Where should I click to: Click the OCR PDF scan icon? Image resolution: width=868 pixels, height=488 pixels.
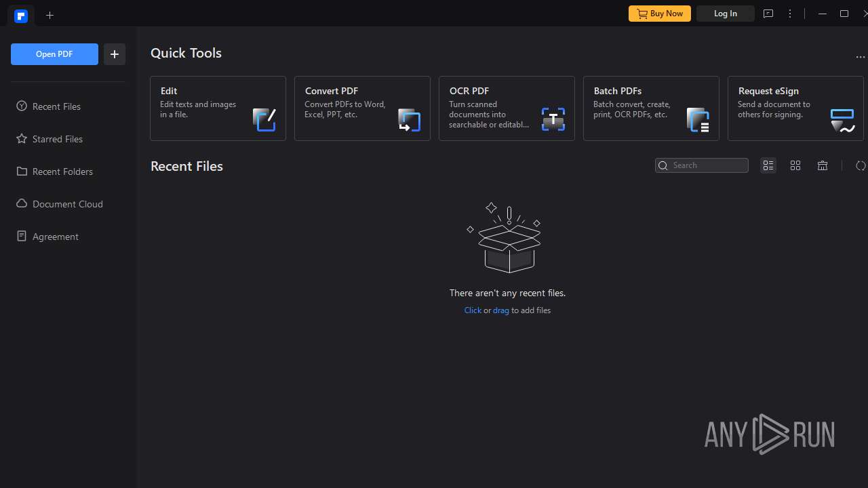[553, 119]
